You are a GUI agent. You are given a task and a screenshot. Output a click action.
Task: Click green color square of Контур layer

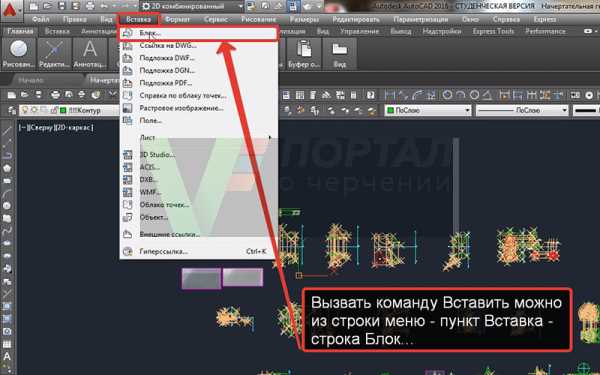(x=63, y=110)
